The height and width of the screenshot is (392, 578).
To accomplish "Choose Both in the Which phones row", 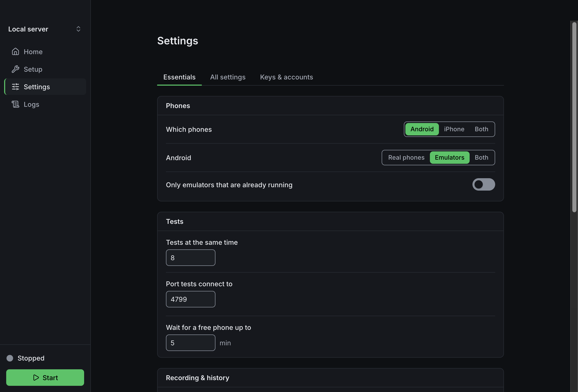I will tap(481, 129).
